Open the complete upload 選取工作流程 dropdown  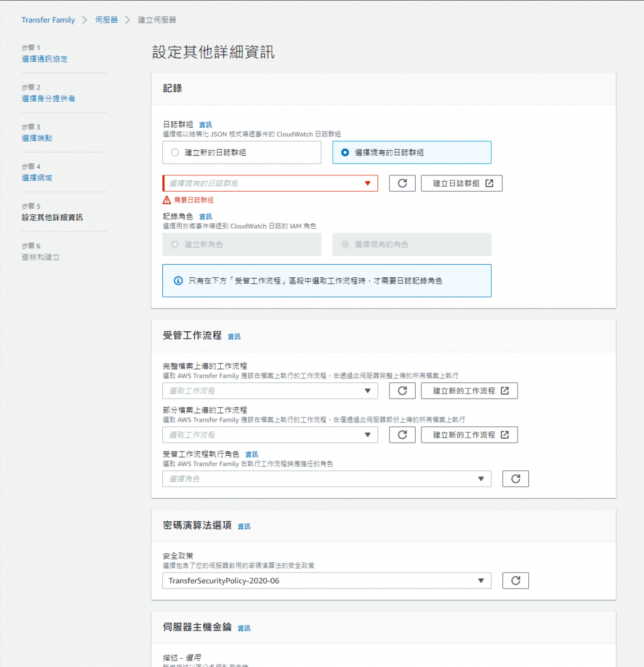[270, 391]
